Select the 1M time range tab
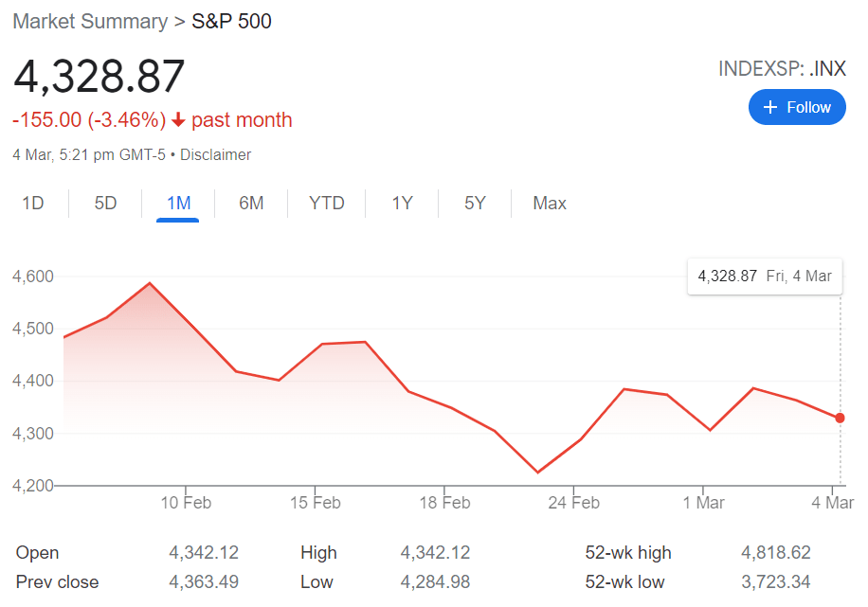The height and width of the screenshot is (607, 868). (178, 204)
